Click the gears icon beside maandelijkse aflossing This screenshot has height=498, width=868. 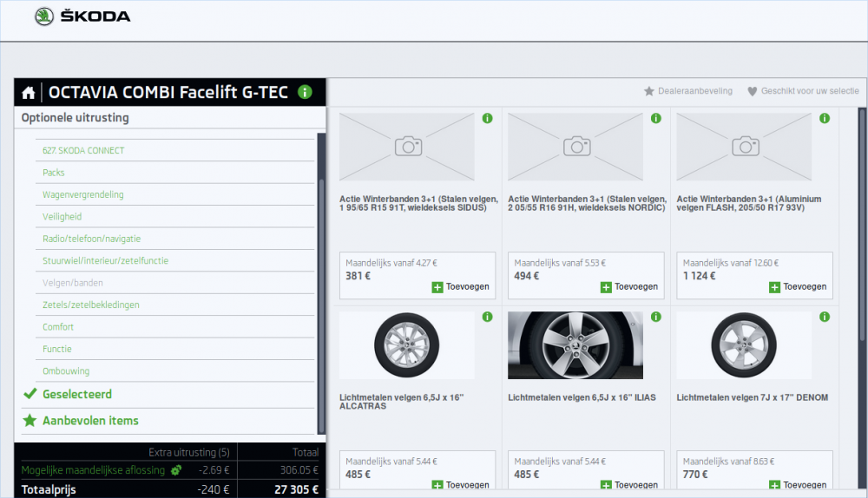click(176, 470)
